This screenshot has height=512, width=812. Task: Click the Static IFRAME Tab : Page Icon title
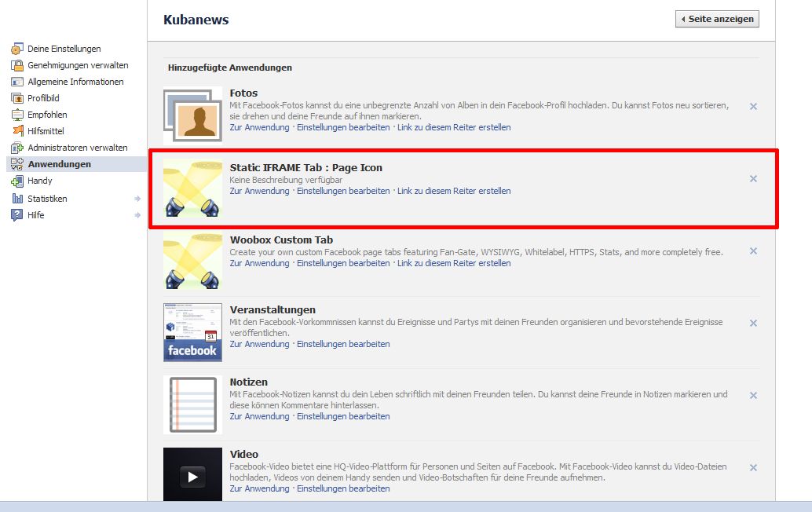pyautogui.click(x=306, y=168)
